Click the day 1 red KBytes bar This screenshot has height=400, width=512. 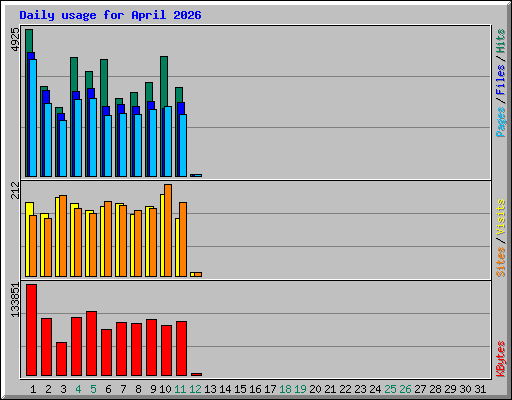31,330
